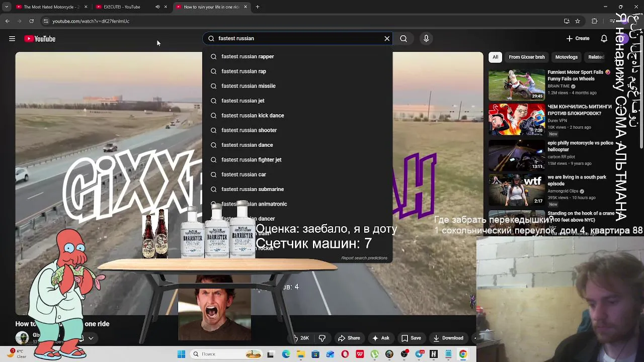This screenshot has height=362, width=644.
Task: Open Task View in taskbar
Action: coord(271,354)
